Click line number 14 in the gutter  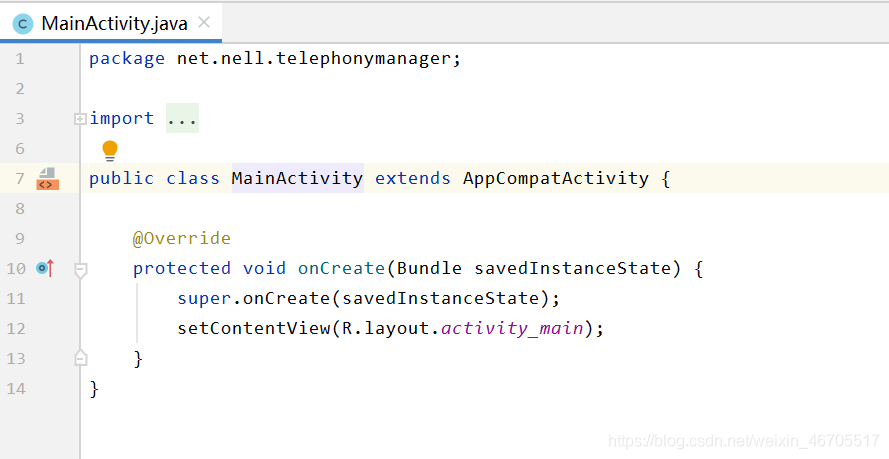tap(16, 389)
